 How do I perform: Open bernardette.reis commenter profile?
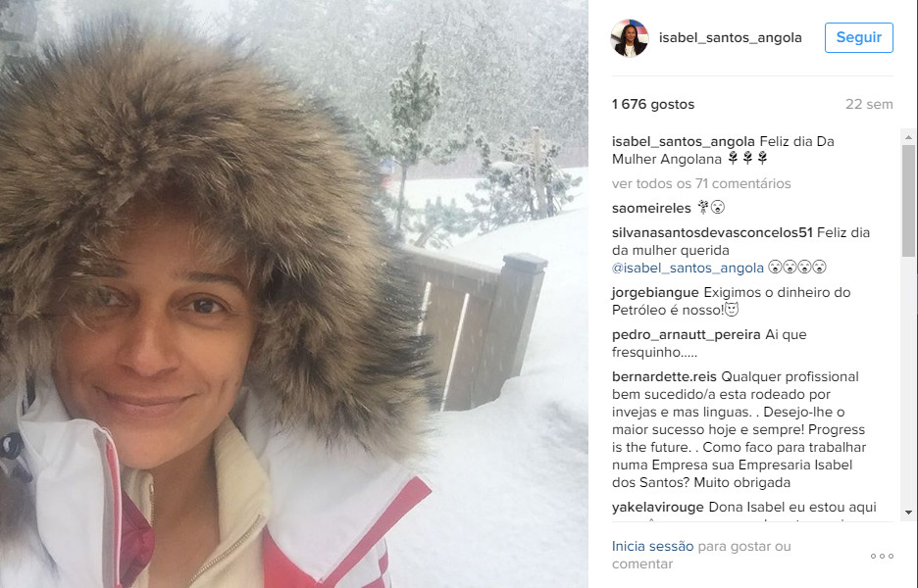[664, 376]
